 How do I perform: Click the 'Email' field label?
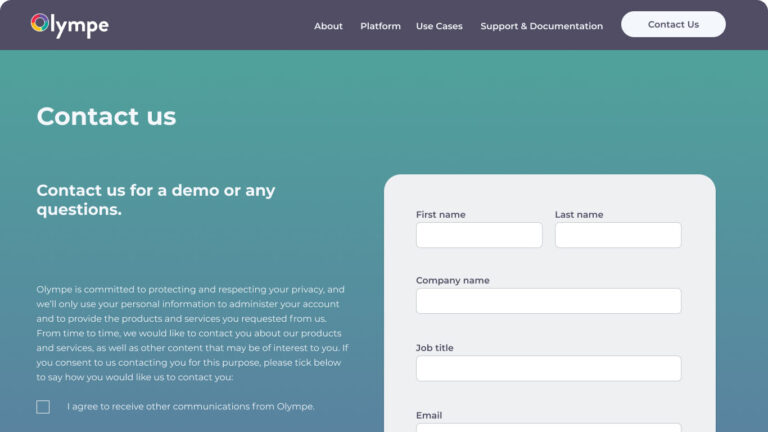tap(429, 415)
